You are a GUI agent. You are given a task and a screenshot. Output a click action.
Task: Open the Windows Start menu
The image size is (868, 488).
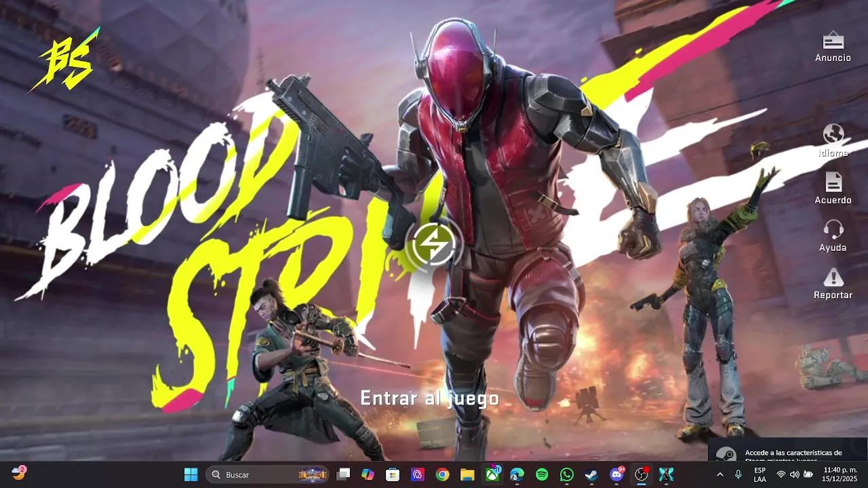pos(191,474)
